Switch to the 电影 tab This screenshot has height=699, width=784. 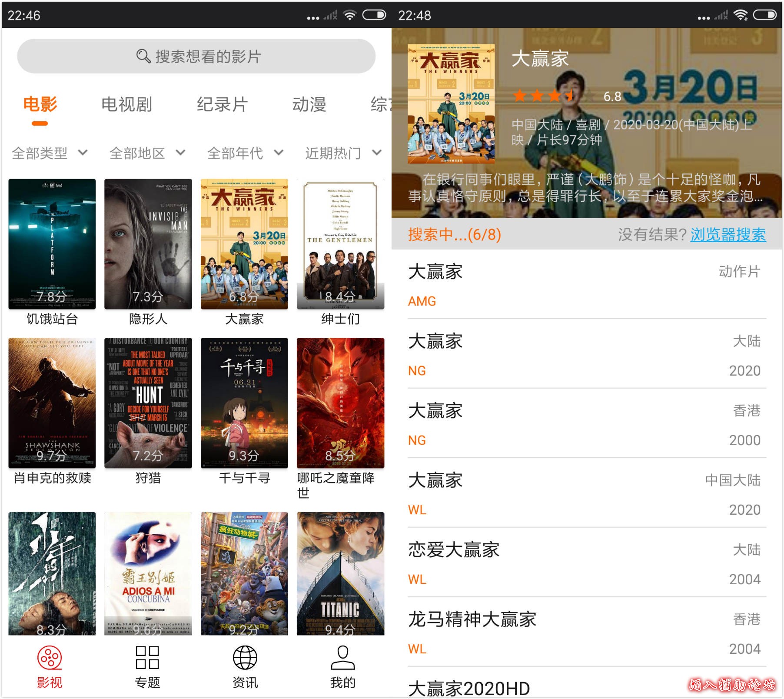click(x=40, y=104)
